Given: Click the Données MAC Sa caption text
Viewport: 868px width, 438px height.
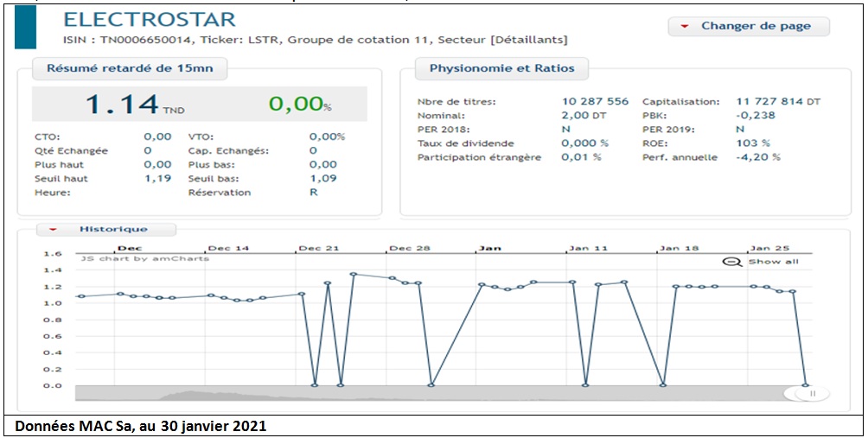Looking at the screenshot, I should [x=140, y=427].
